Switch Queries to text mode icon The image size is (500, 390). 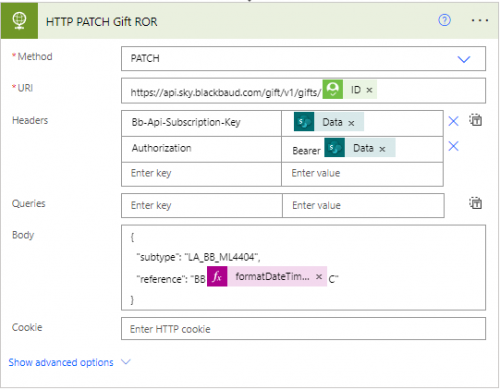point(475,203)
